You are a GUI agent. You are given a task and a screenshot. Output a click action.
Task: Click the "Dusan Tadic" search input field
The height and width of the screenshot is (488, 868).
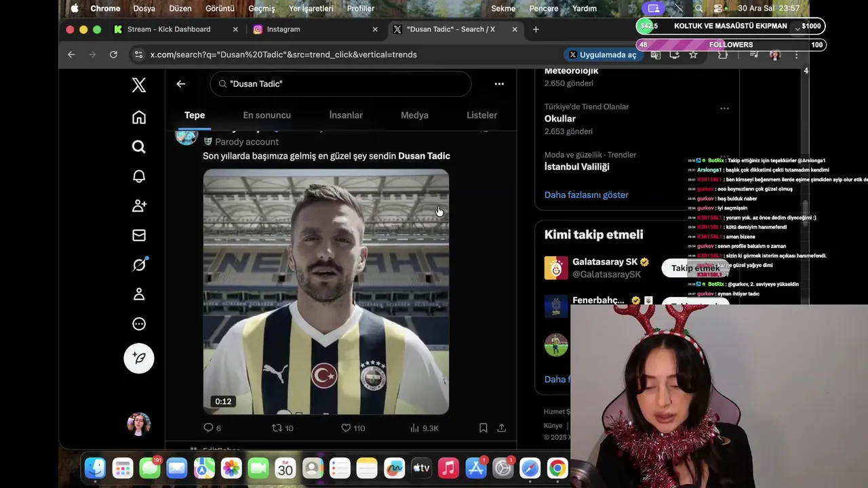click(340, 84)
